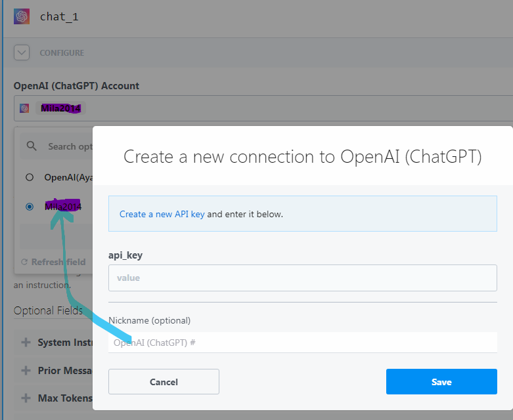
Task: Click the small OpenAI icon in account field
Action: click(x=24, y=108)
